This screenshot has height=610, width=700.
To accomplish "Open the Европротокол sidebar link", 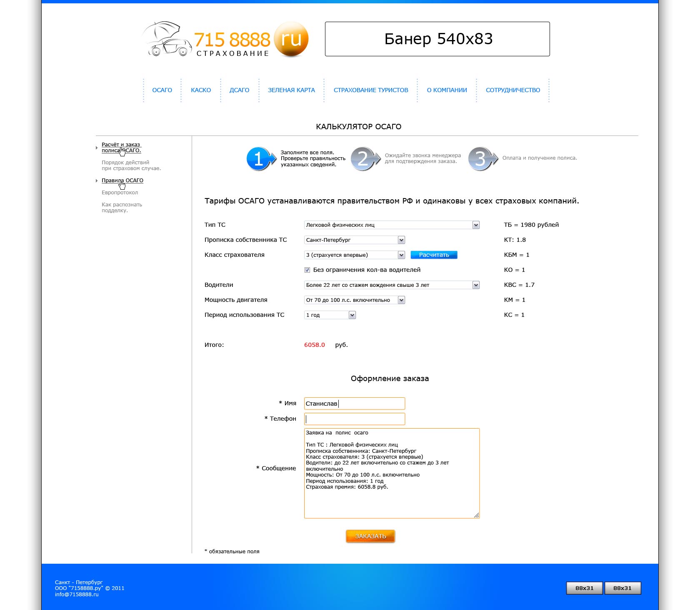I will pos(120,193).
